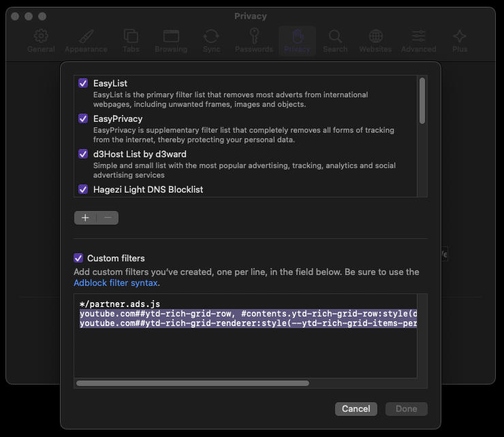This screenshot has height=437, width=504.
Task: Uncheck the EasyList filter list
Action: [83, 83]
